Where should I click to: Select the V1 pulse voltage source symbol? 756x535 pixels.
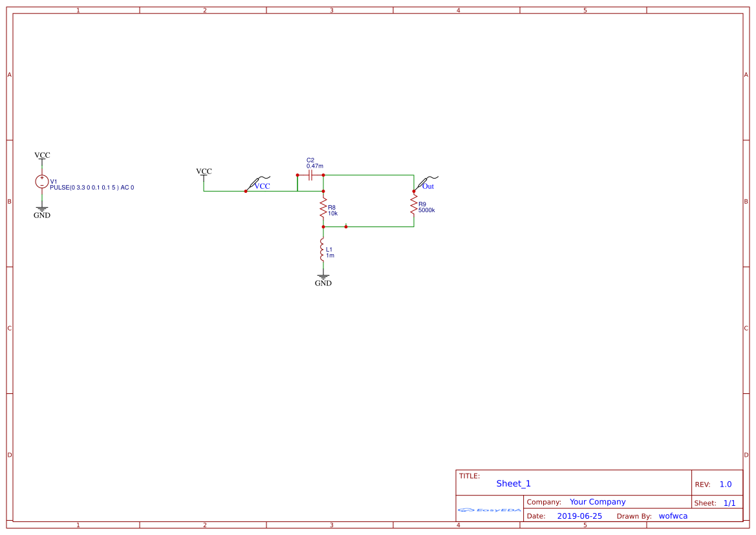pyautogui.click(x=41, y=181)
